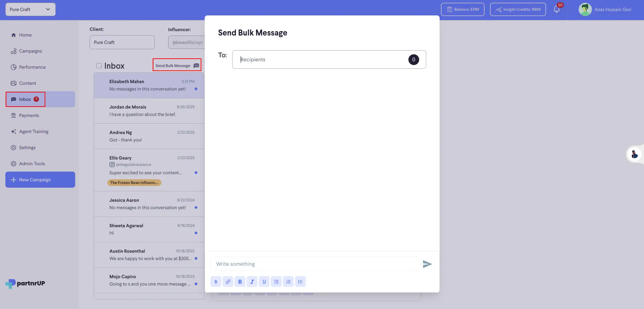Click the Insight Credits: 9999 button

pos(518,9)
